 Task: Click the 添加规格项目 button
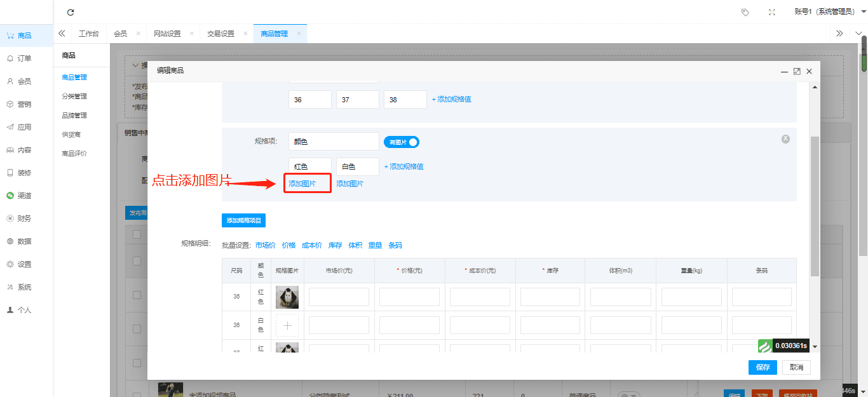243,220
